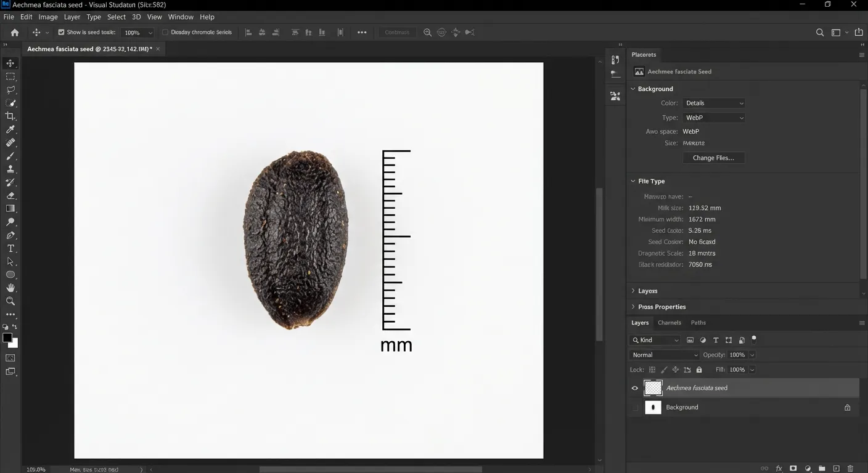Select the Background layer thumbnail
The image size is (868, 473).
point(653,407)
